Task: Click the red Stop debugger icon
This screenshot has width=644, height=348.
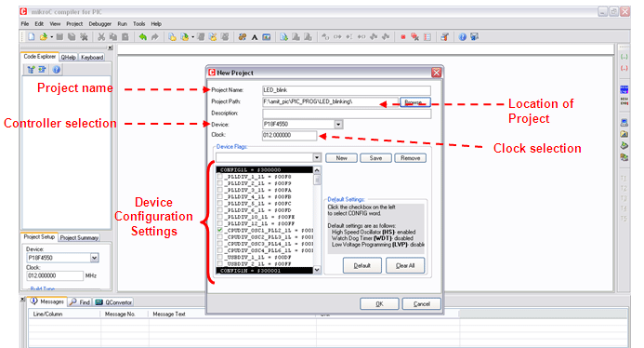Action: pyautogui.click(x=403, y=37)
